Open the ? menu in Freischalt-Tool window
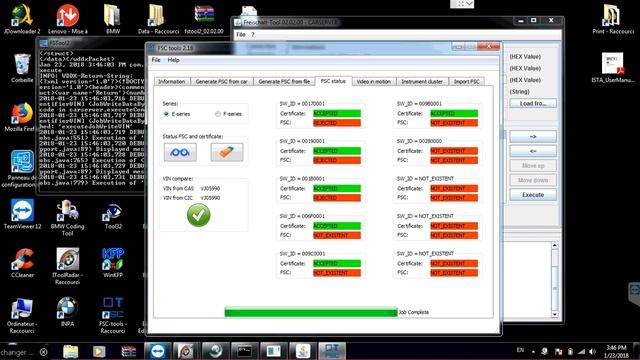Viewport: 640px width, 360px height. coord(253,35)
